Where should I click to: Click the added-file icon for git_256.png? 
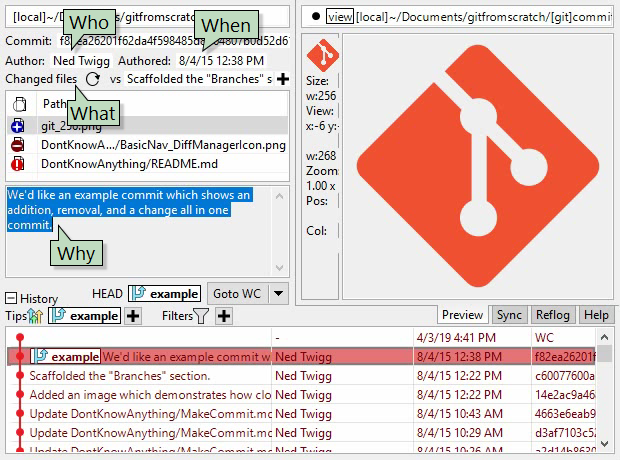18,126
